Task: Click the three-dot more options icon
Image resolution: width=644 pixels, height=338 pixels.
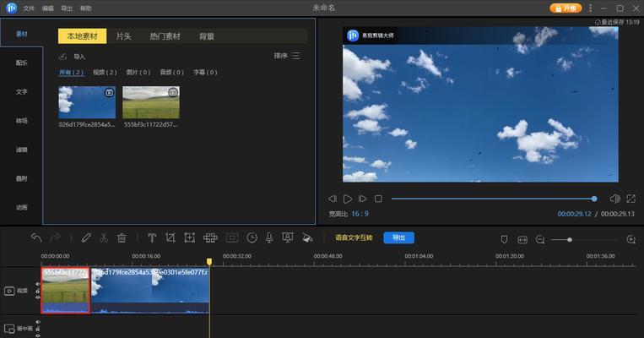Action: coord(590,8)
